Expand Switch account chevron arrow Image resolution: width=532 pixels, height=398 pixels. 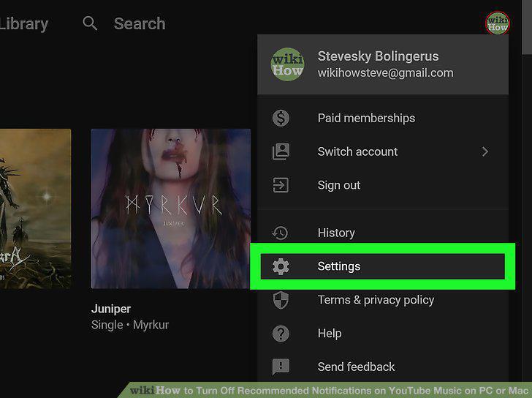485,151
